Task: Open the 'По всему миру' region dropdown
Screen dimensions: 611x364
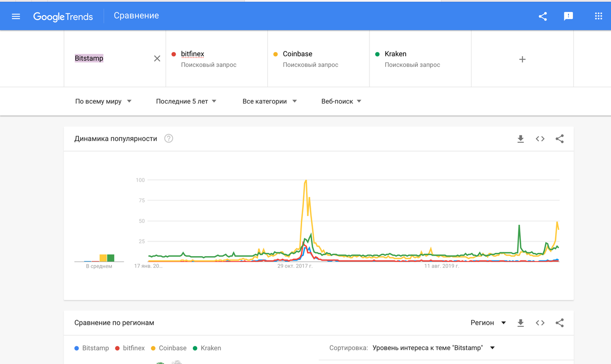Action: point(104,101)
